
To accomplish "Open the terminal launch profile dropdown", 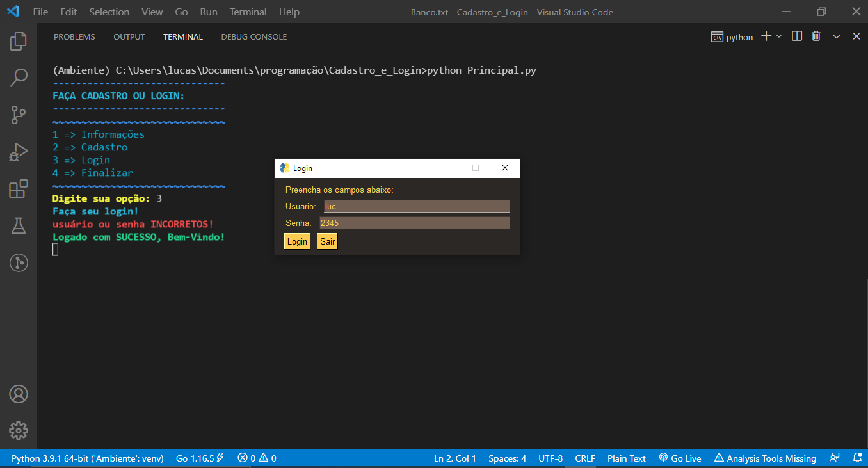I will pyautogui.click(x=777, y=36).
